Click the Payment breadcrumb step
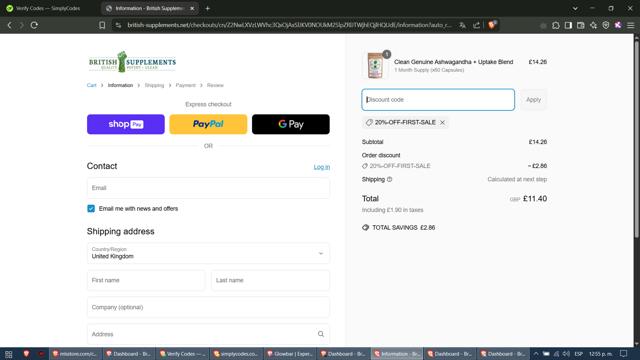The image size is (640, 360). (186, 85)
